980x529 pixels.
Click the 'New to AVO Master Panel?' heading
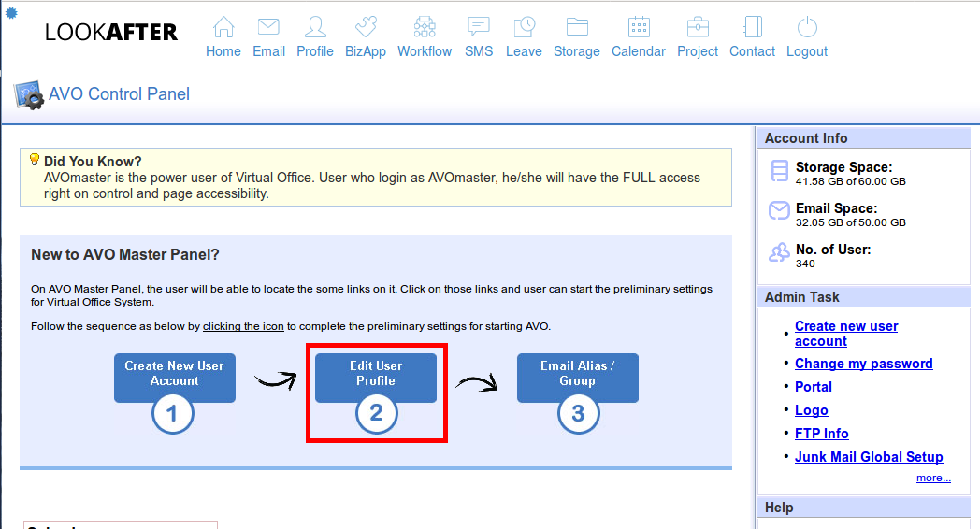[125, 254]
